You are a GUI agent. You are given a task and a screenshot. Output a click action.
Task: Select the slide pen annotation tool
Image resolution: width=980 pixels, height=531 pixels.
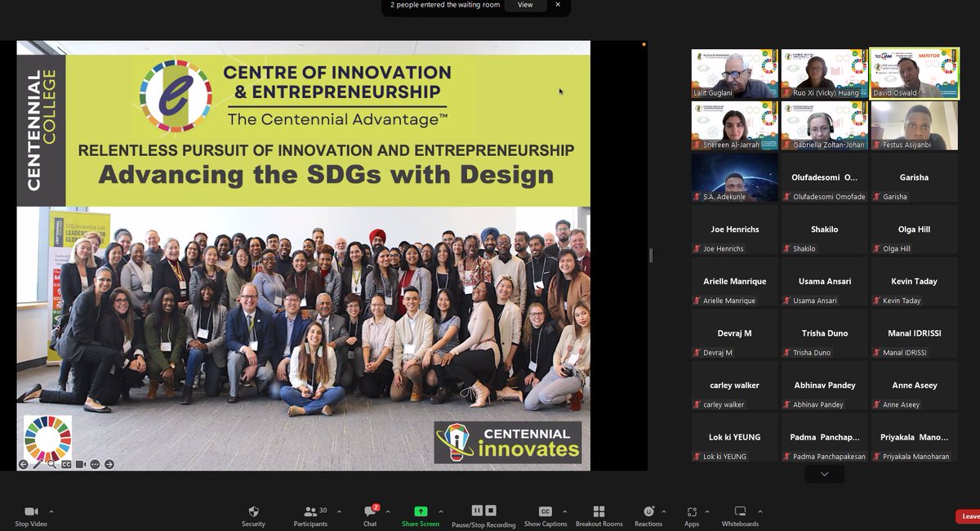point(38,464)
